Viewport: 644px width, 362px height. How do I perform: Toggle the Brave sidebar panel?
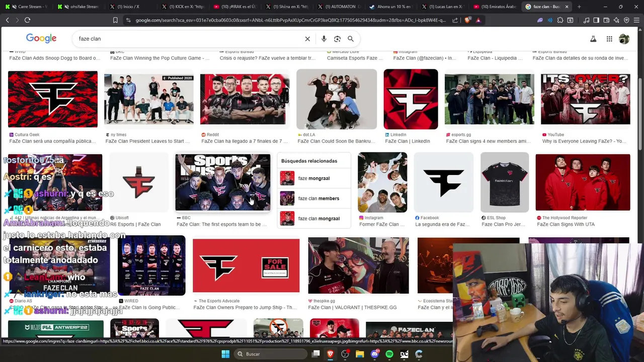(596, 20)
